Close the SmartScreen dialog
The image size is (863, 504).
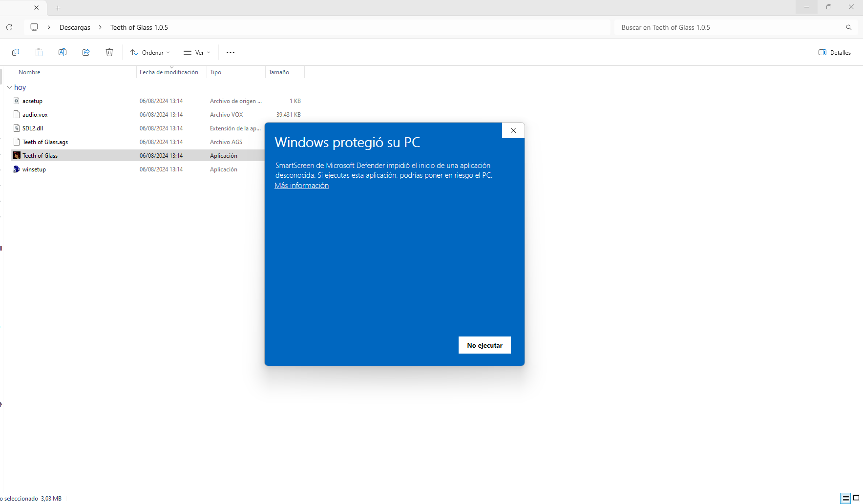(x=513, y=130)
